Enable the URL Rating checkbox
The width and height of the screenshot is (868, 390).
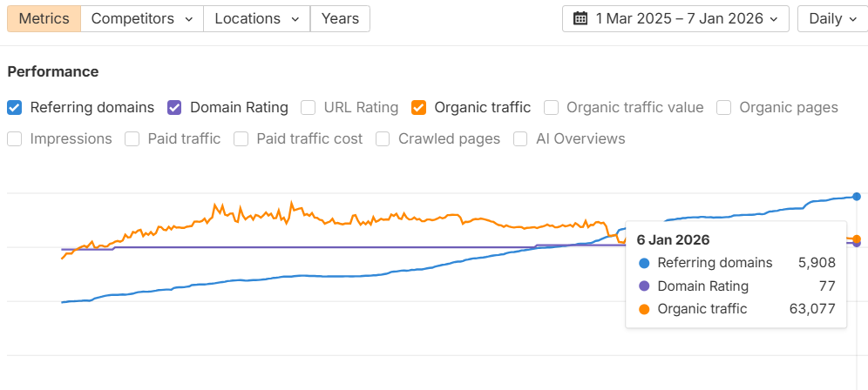click(x=309, y=108)
